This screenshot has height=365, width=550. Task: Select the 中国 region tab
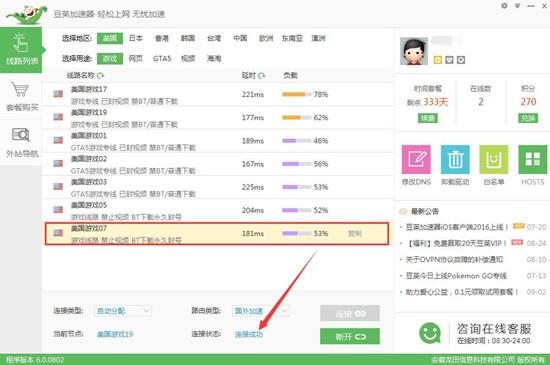click(240, 38)
